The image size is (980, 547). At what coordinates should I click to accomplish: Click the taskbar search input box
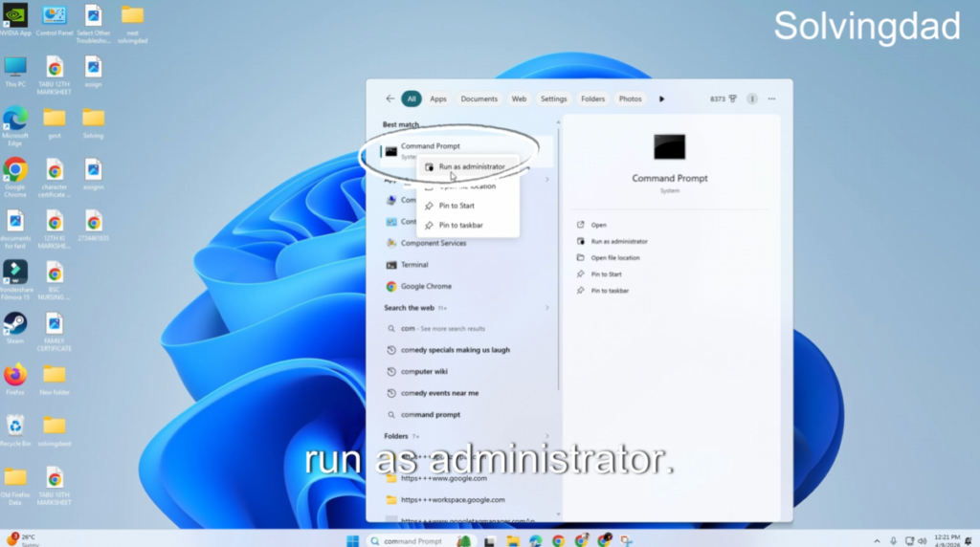(x=412, y=540)
